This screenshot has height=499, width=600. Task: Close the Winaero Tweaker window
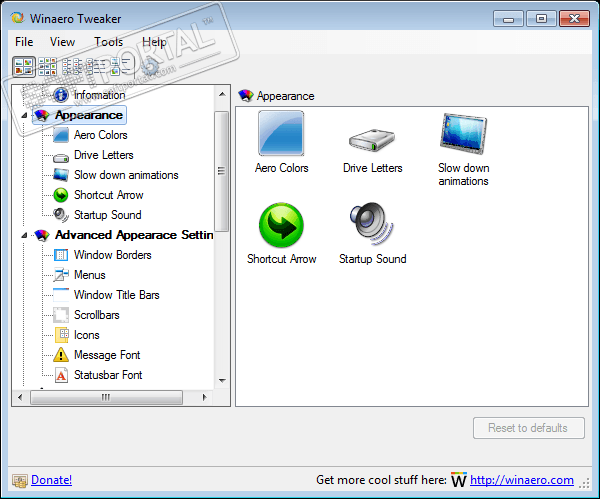[574, 18]
